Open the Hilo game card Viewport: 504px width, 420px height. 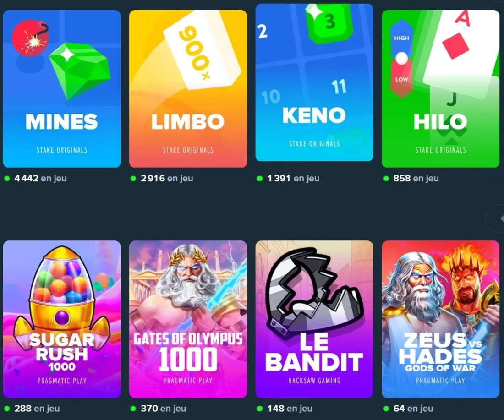click(440, 89)
